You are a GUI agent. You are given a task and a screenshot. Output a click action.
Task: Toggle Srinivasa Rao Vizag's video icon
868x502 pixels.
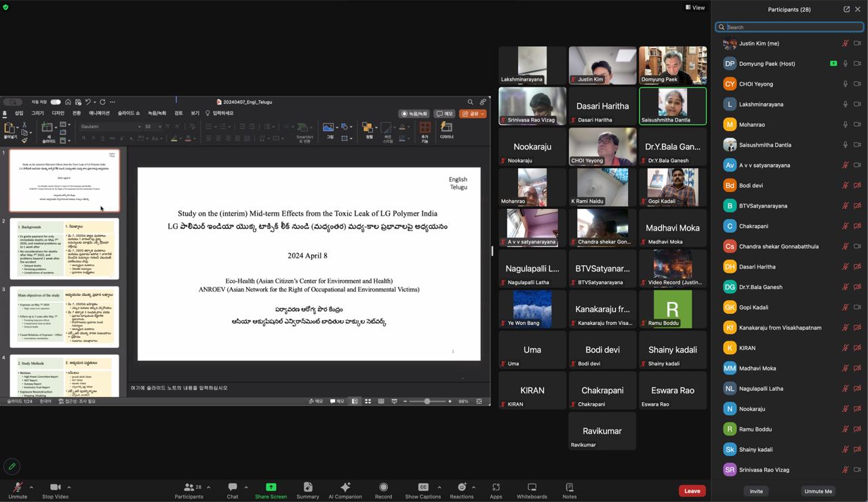point(857,469)
